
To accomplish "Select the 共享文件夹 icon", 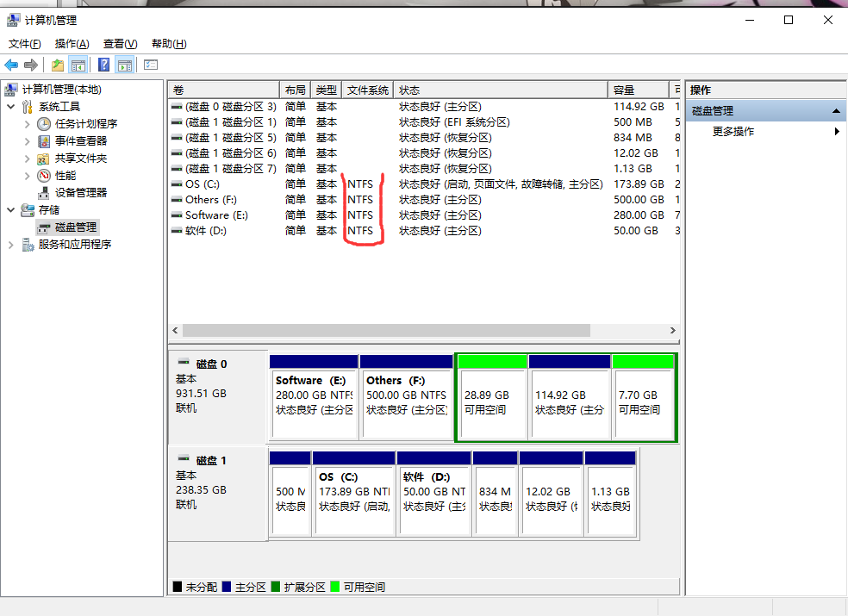I will 43,159.
